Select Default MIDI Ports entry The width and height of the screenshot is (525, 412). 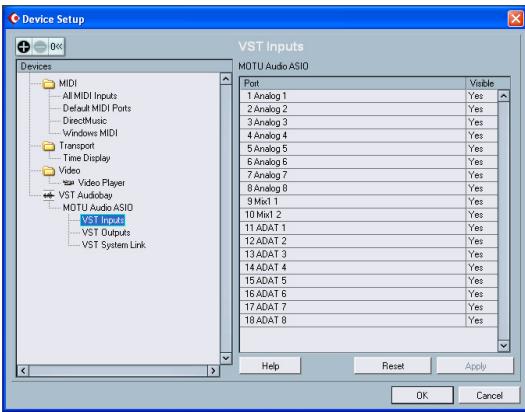click(x=97, y=108)
